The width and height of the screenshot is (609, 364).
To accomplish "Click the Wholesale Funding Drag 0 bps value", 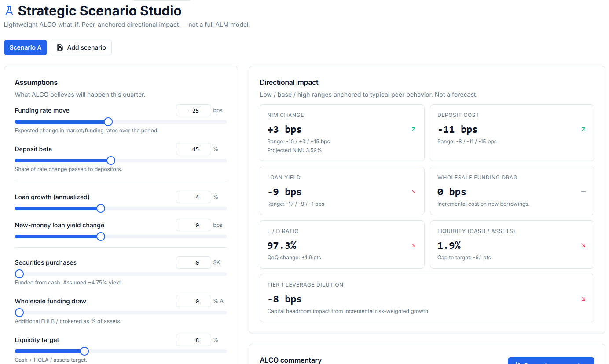I will (x=451, y=192).
